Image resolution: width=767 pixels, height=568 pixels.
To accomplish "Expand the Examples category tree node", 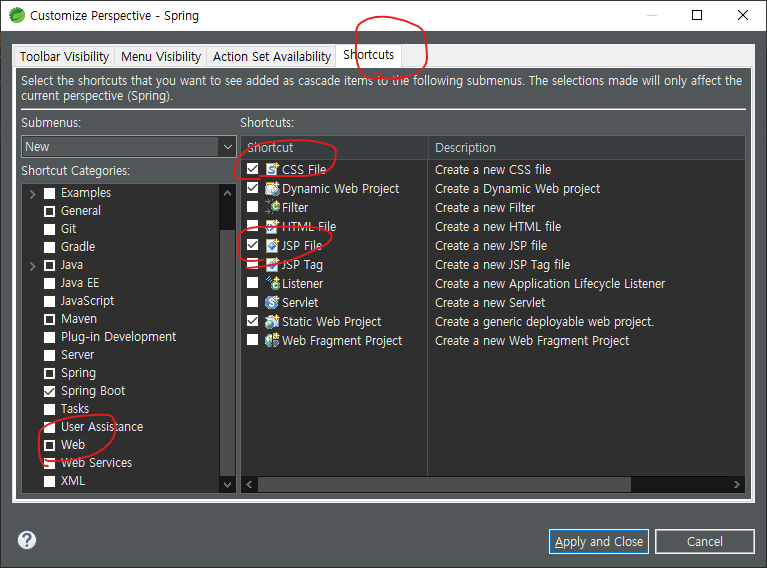I will coord(32,194).
